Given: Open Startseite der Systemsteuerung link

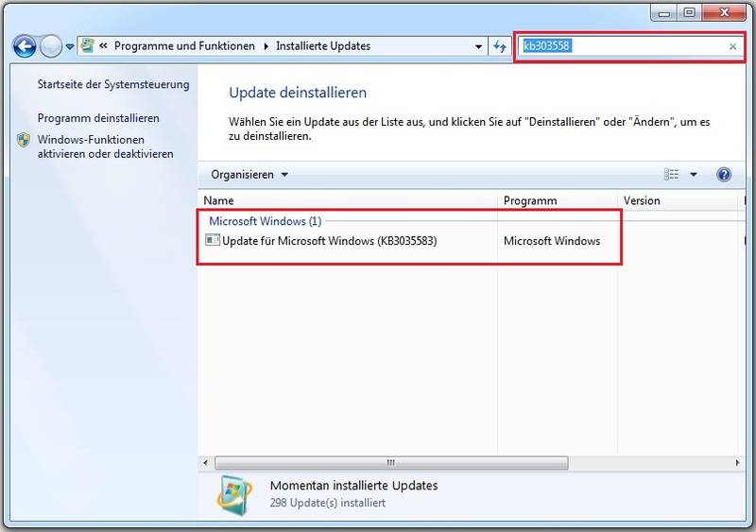Looking at the screenshot, I should pyautogui.click(x=113, y=85).
